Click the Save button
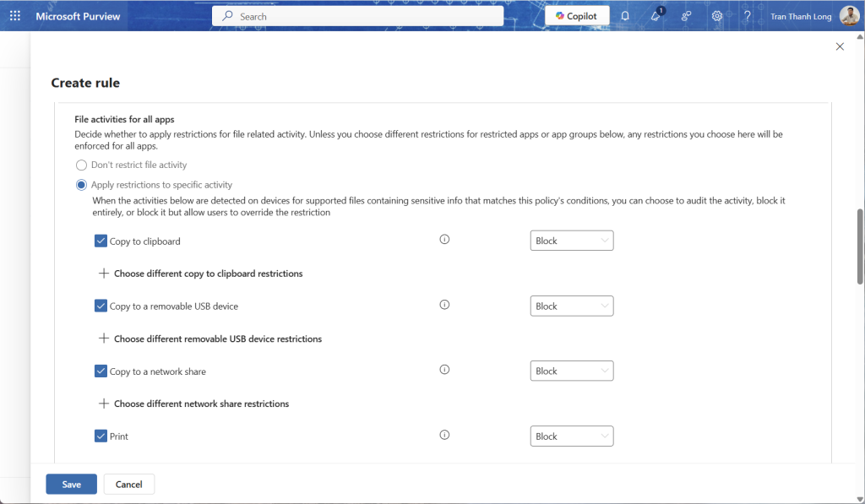Screen dimensions: 865x504 (x=71, y=485)
